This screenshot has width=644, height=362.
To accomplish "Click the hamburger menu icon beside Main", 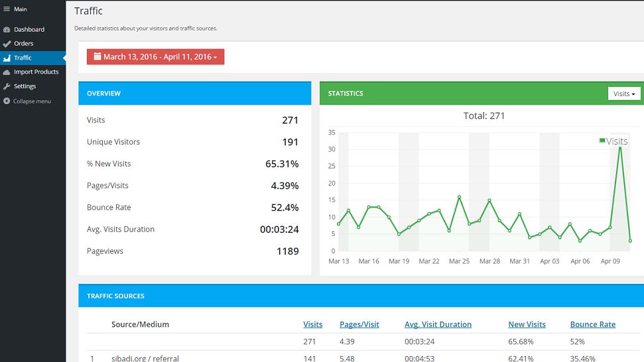I will pyautogui.click(x=7, y=9).
